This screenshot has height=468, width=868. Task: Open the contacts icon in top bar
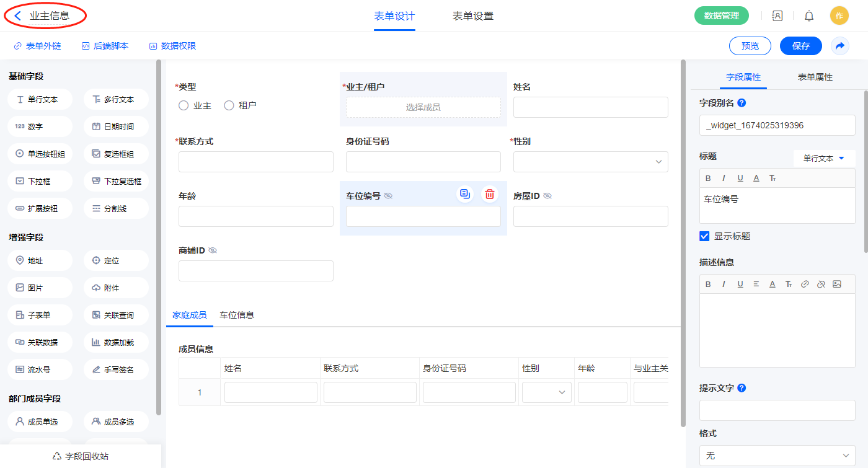(x=777, y=16)
